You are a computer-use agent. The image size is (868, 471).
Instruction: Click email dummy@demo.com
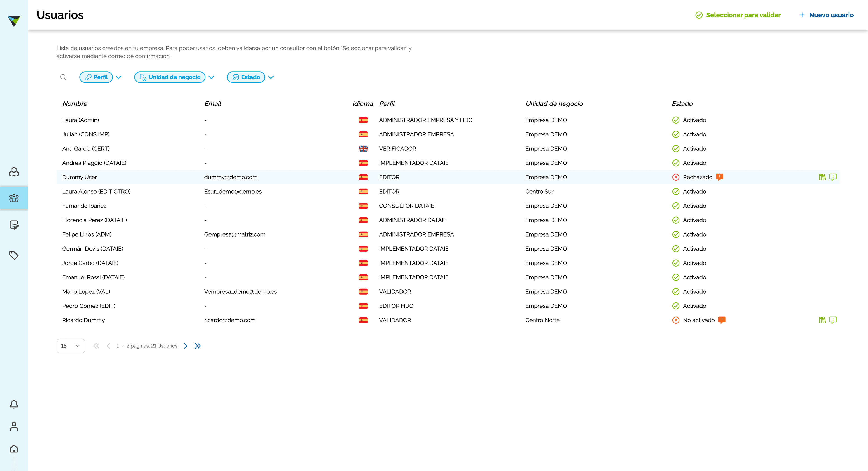[231, 177]
